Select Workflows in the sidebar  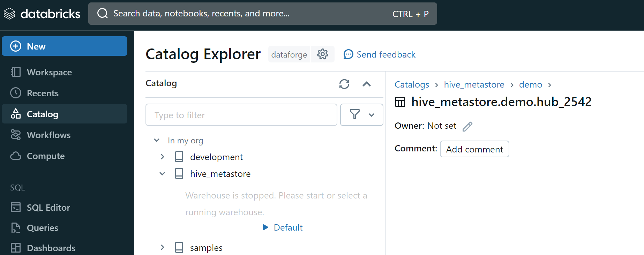click(x=65, y=135)
